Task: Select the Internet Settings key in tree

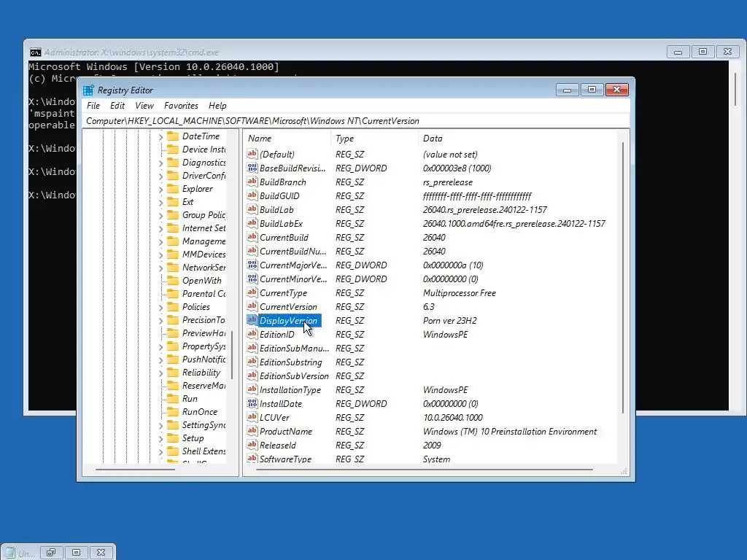Action: [x=204, y=228]
